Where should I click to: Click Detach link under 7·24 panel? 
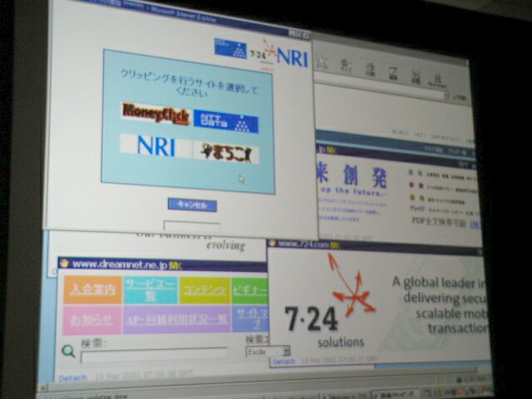283,362
